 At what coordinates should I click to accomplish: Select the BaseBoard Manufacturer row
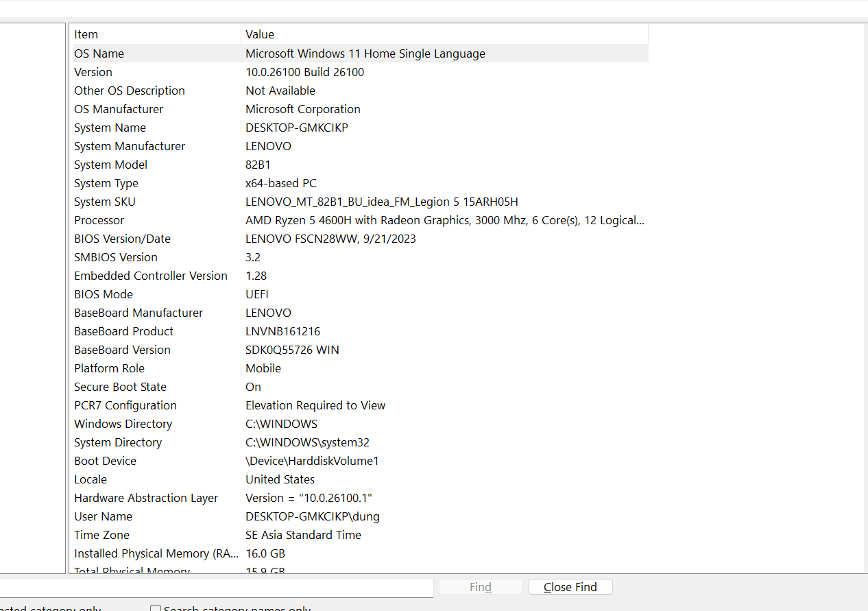pos(360,313)
